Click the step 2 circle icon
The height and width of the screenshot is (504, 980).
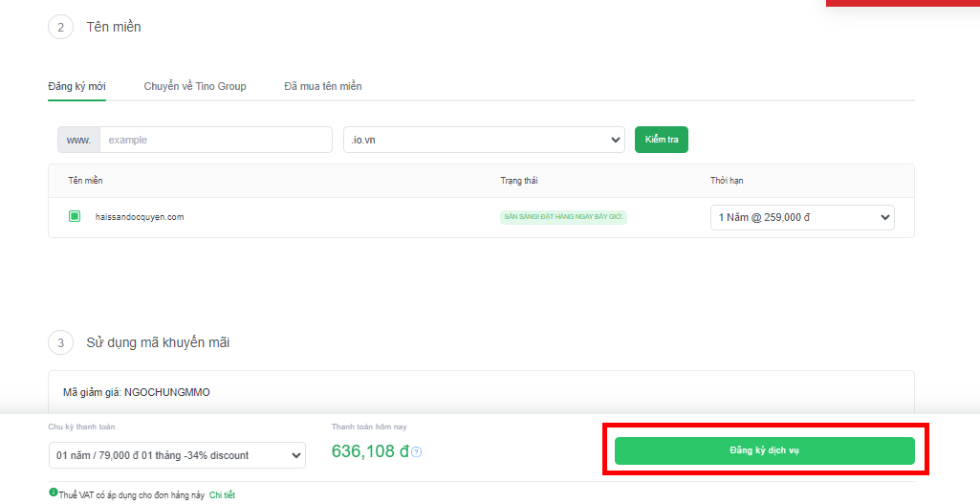[x=60, y=27]
